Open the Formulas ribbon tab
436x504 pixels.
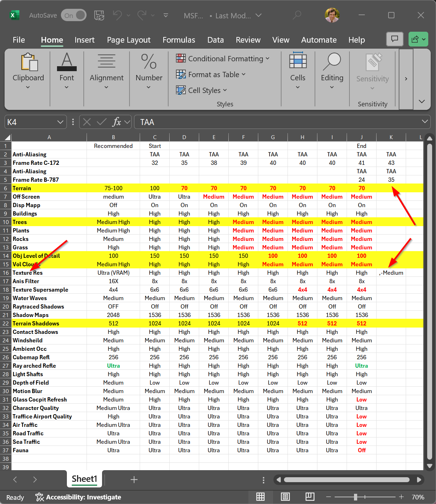pos(179,40)
